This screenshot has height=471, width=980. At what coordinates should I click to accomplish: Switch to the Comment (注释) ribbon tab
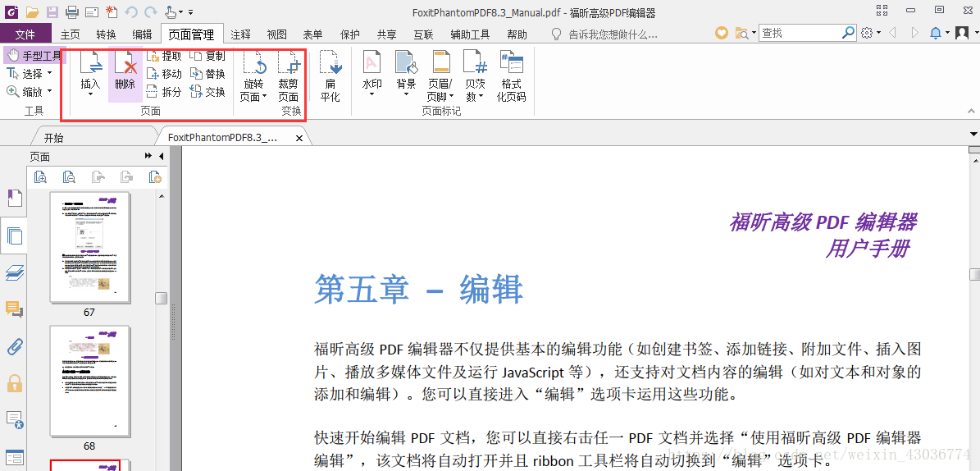coord(240,34)
